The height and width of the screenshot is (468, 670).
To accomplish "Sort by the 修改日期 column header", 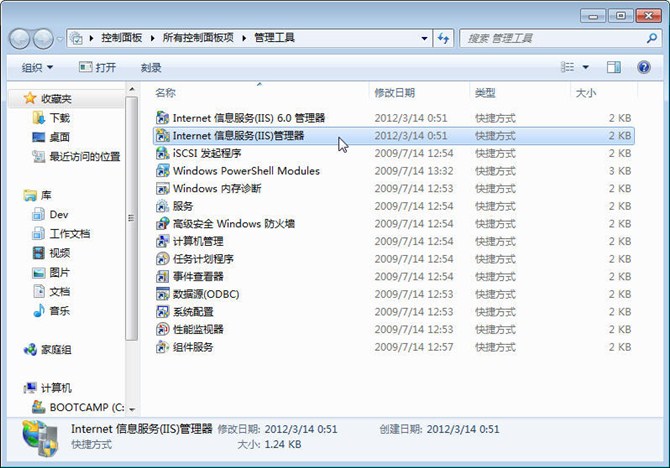I will click(x=418, y=92).
